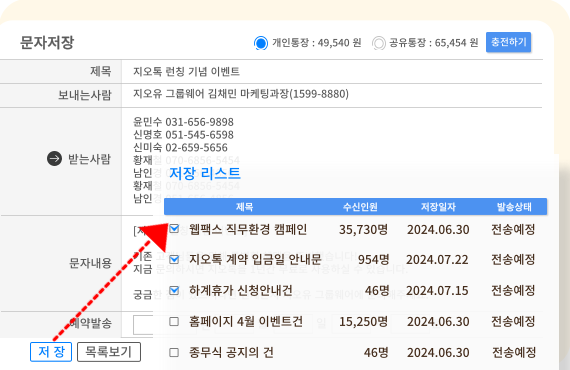Click the 보내는사람 field text
This screenshot has height=370, width=570.
tap(241, 94)
